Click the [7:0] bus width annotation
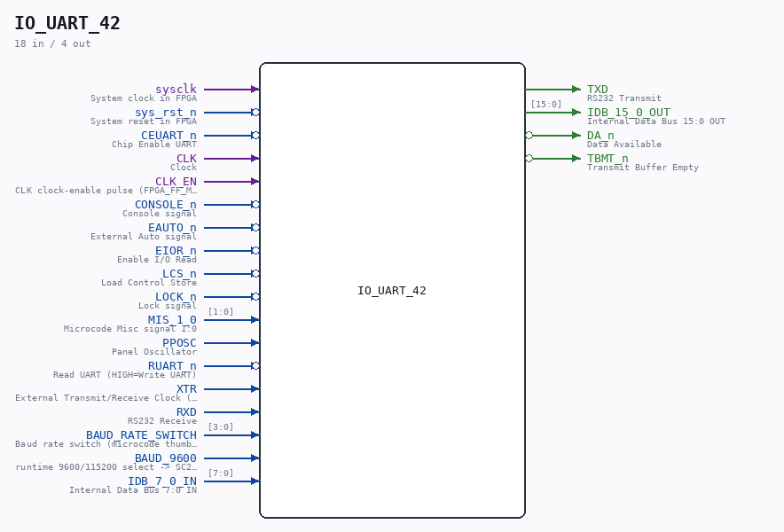The width and height of the screenshot is (784, 532). point(221,473)
